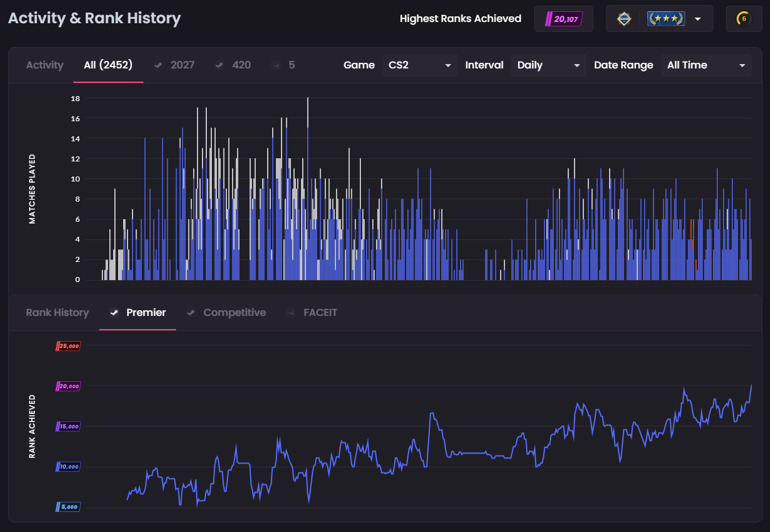Click the FACEIT level 6 icon
Viewport: 770px width, 532px height.
(x=744, y=19)
